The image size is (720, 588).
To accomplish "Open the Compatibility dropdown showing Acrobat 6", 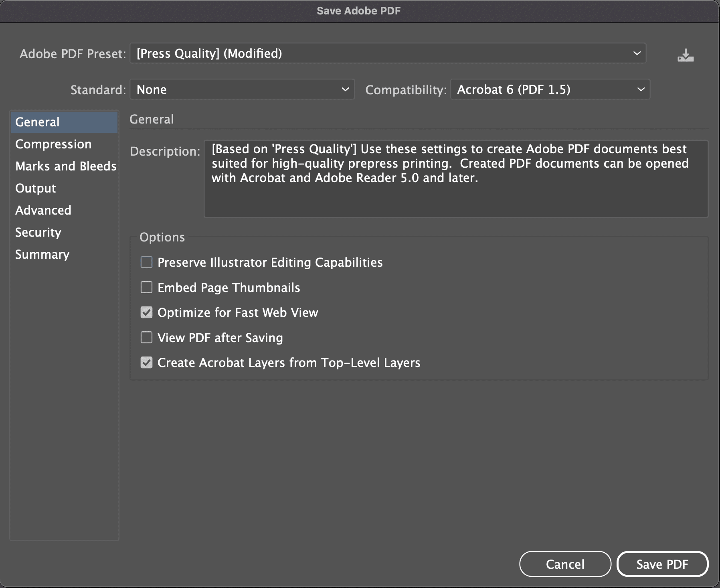I will [550, 89].
